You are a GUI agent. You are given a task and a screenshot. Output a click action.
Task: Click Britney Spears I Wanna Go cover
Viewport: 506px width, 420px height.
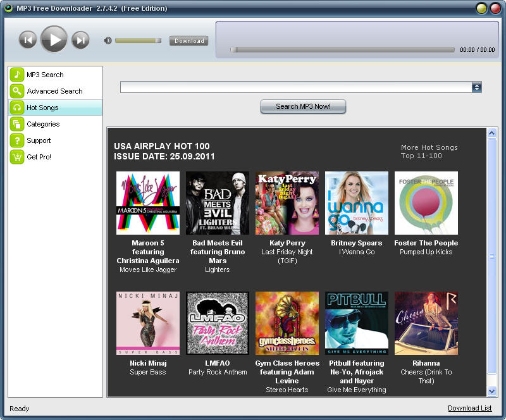pyautogui.click(x=357, y=203)
